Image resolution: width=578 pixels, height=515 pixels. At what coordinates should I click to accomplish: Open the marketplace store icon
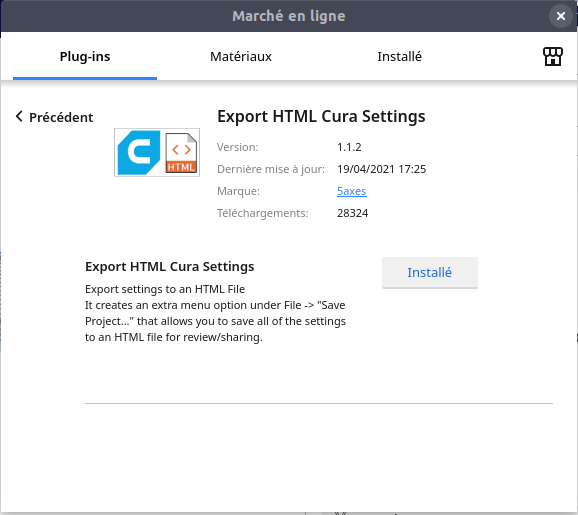[553, 57]
